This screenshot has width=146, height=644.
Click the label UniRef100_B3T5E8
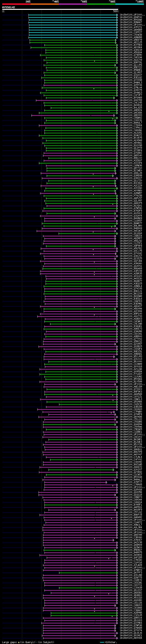click(x=131, y=45)
